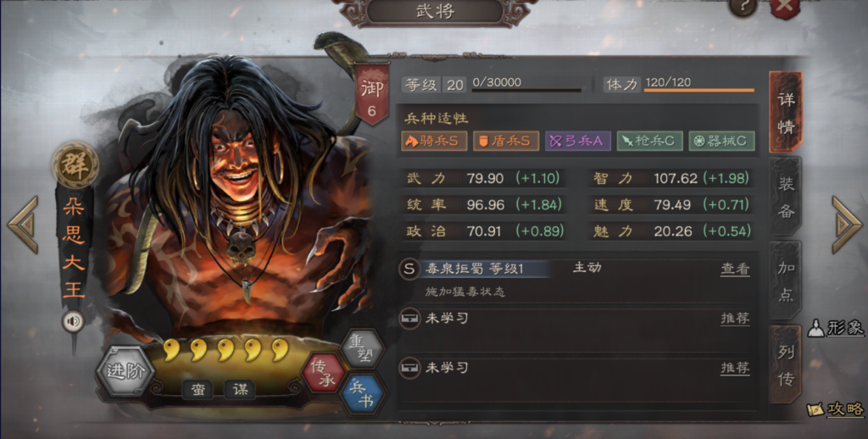This screenshot has height=439, width=868.
Task: Select the third empty 未学习 skill slot
Action: [576, 368]
